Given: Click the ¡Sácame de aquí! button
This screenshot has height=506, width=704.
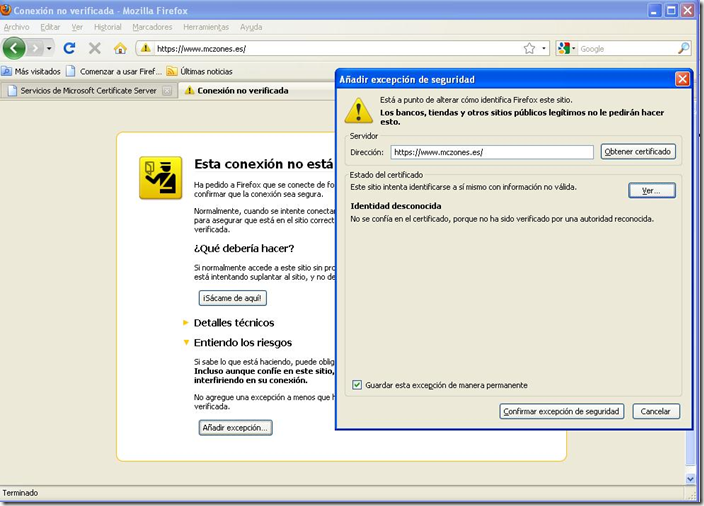Looking at the screenshot, I should coord(233,298).
